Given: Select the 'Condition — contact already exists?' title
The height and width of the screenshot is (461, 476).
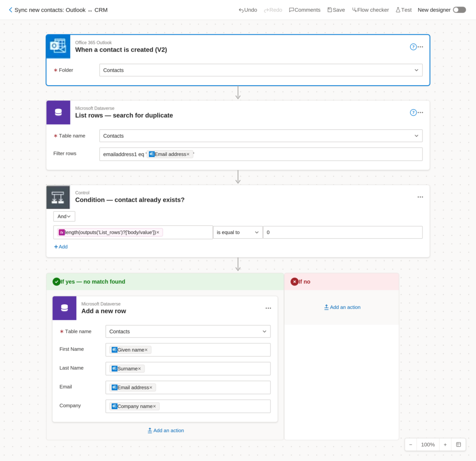Looking at the screenshot, I should coord(130,200).
